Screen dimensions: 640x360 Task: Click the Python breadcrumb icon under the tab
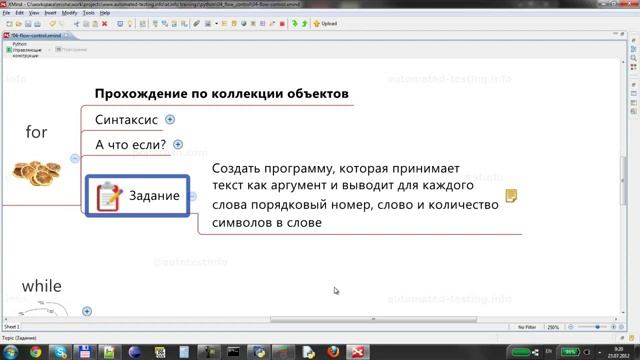(x=9, y=50)
